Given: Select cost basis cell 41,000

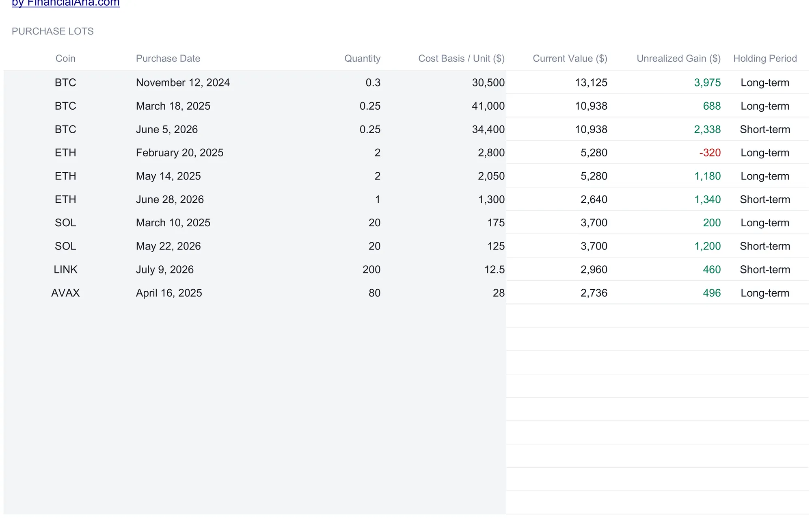Looking at the screenshot, I should 488,106.
